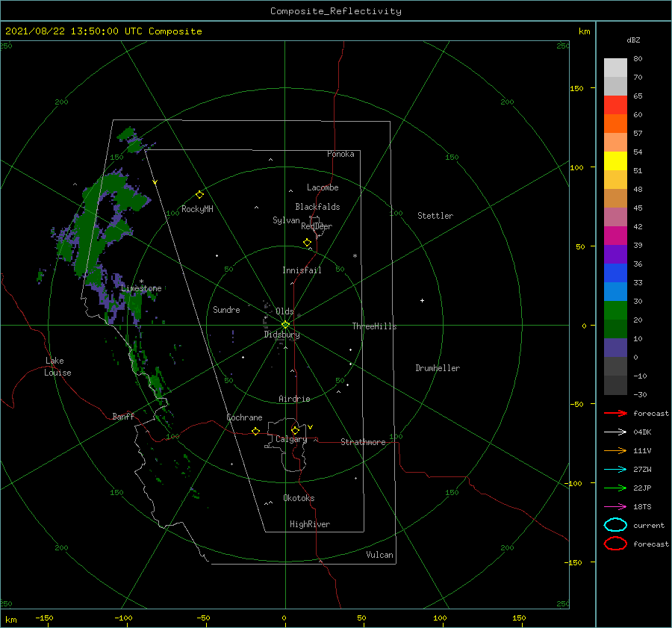Select the red 60–65 dBZ swatch

(615, 105)
